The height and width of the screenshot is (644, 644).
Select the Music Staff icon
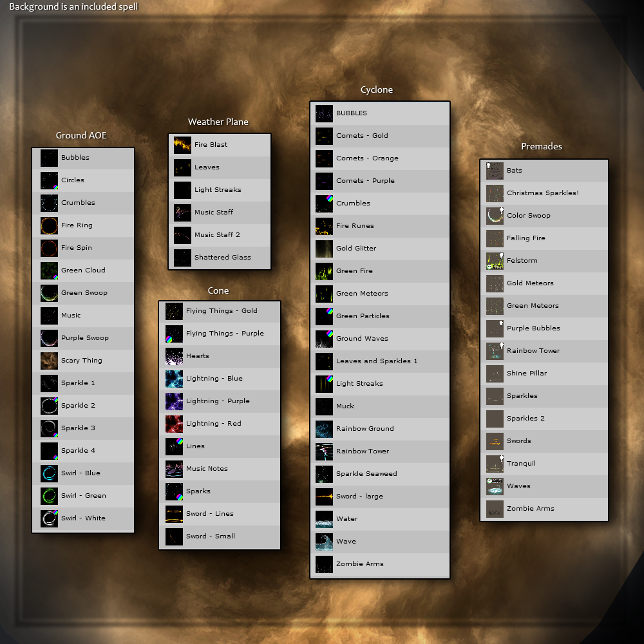[x=182, y=213]
